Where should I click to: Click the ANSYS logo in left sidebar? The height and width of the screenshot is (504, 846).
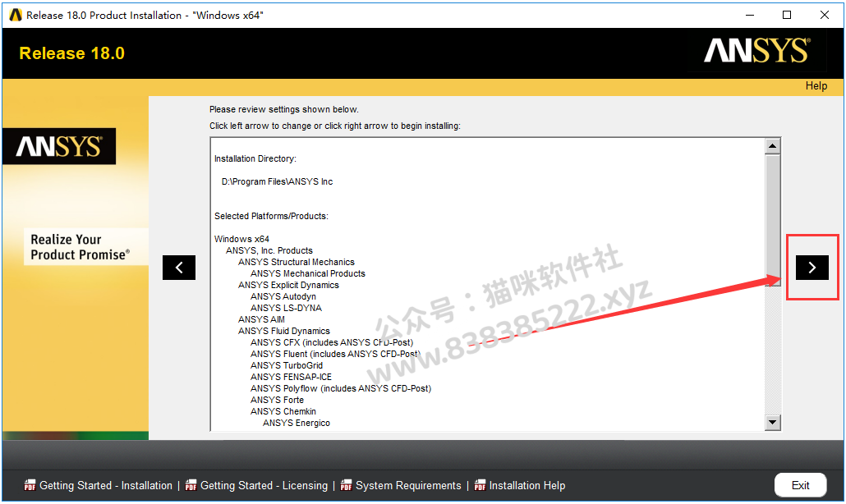tap(59, 146)
